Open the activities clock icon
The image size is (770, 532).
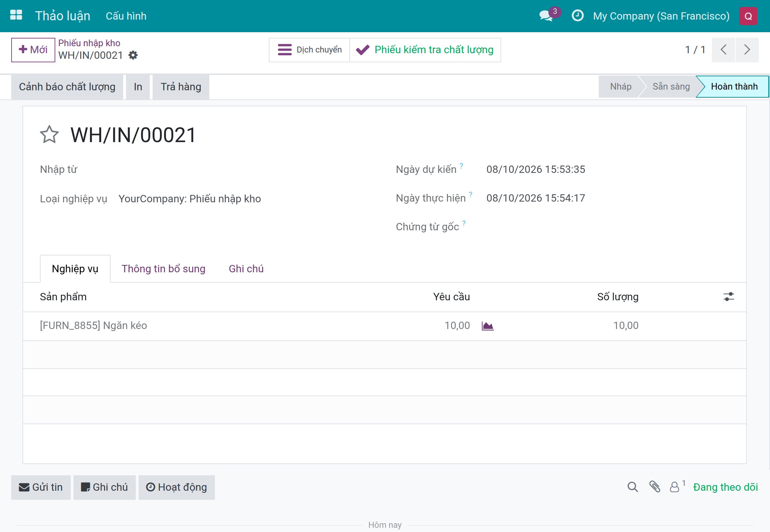pyautogui.click(x=577, y=16)
